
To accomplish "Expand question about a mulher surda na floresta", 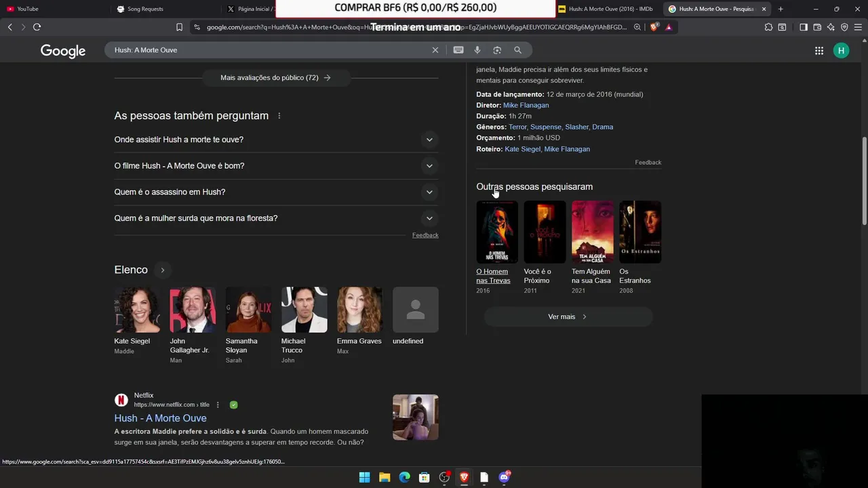I will click(x=277, y=218).
